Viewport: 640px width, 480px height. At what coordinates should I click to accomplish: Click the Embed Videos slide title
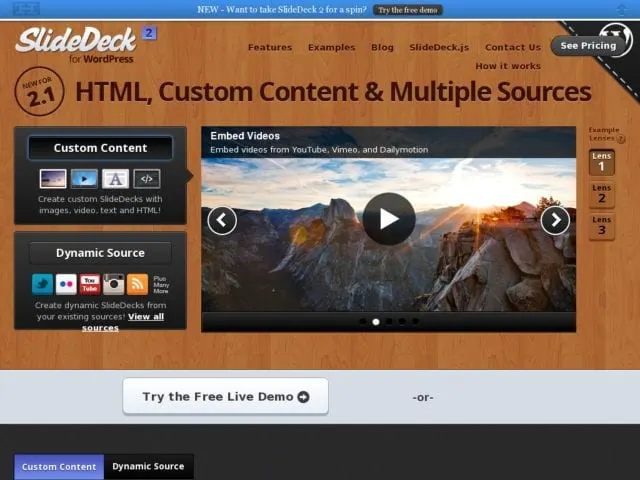click(245, 136)
